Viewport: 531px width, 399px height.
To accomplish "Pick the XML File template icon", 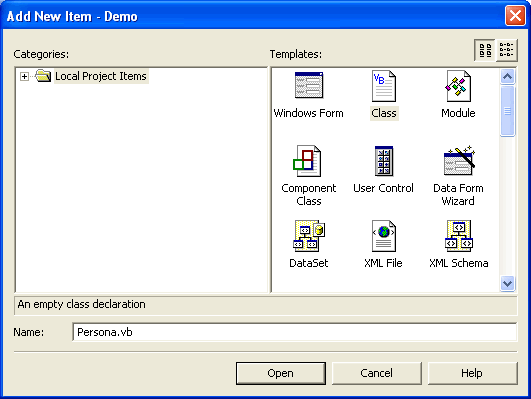I will (384, 236).
